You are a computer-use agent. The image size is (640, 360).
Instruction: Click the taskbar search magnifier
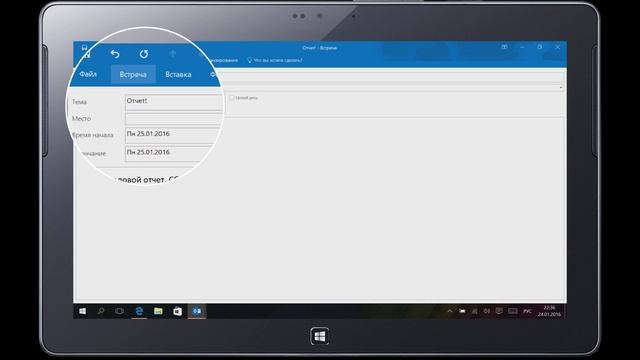pos(100,311)
